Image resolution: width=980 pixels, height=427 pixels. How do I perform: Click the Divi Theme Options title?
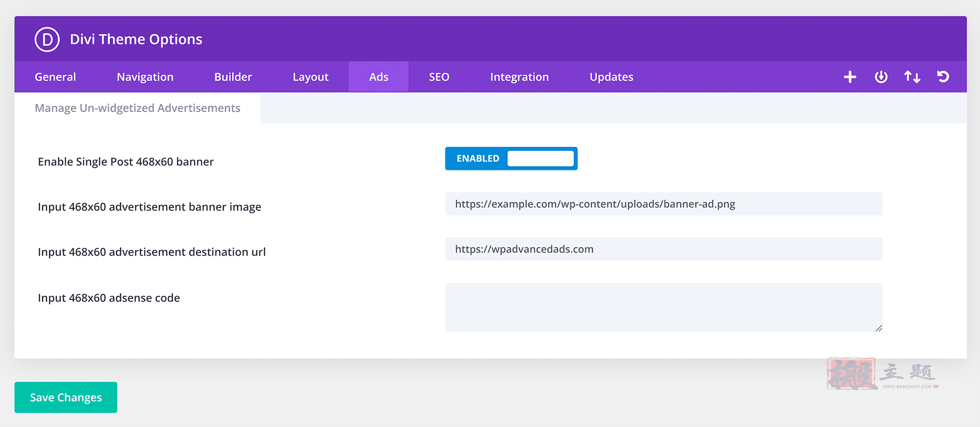click(x=136, y=39)
